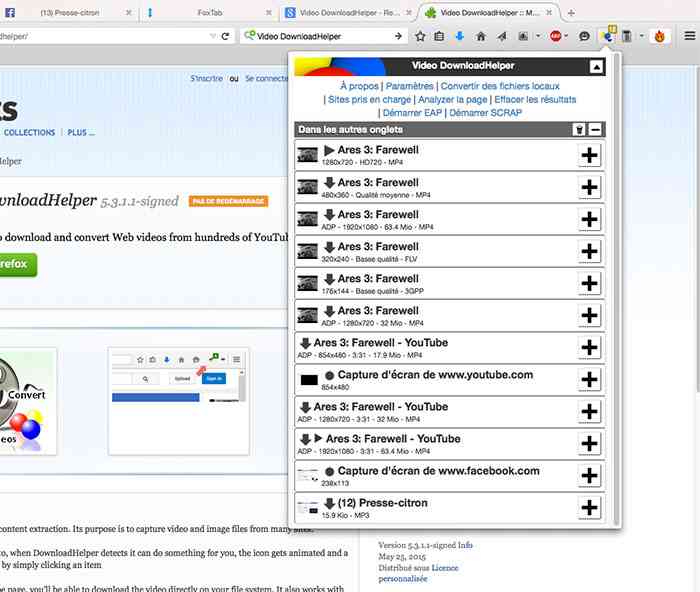Open a new browser tab
700x592 pixels.
pyautogui.click(x=571, y=13)
